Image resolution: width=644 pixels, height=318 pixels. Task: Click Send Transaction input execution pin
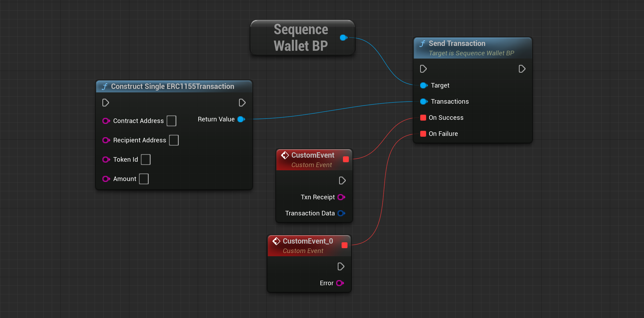[423, 69]
